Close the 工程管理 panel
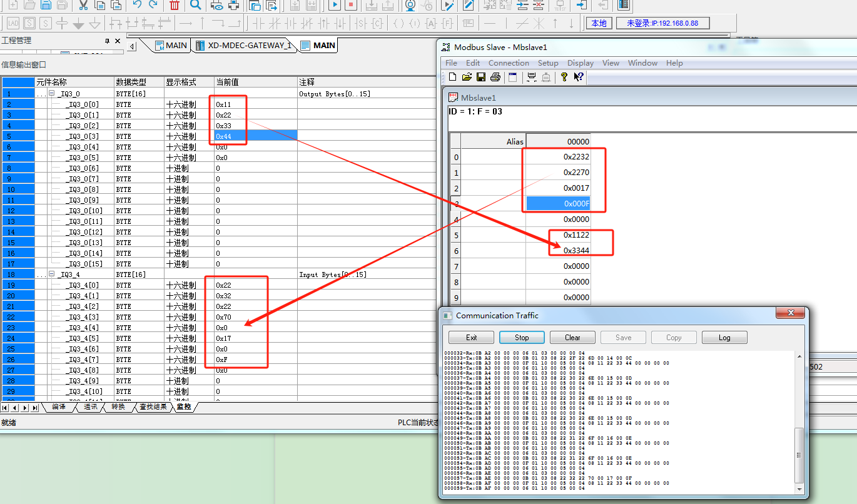 pos(118,41)
